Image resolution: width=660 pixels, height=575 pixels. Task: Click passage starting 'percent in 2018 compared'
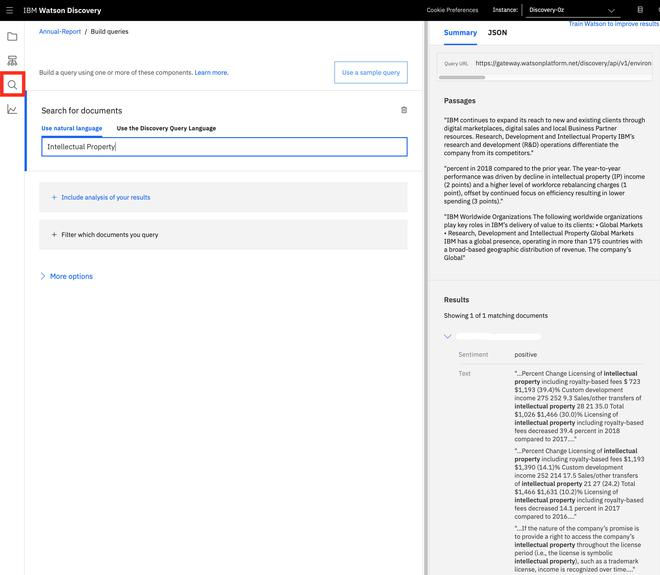544,185
